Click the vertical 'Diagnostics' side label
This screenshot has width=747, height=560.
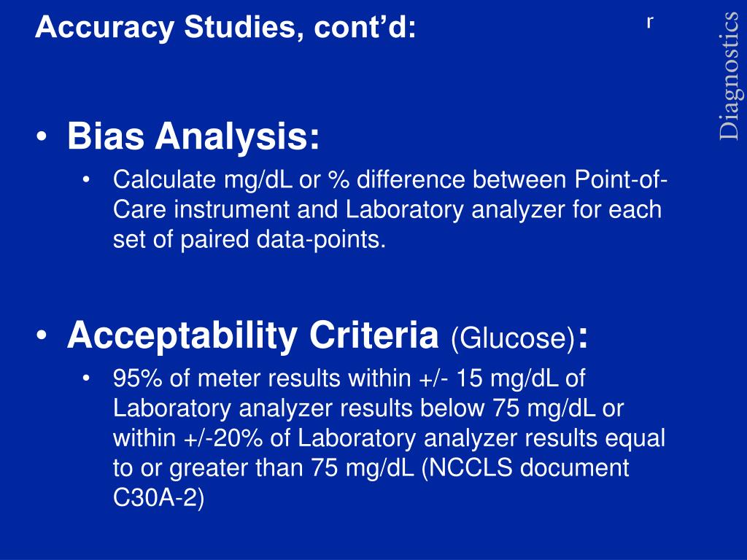pyautogui.click(x=729, y=76)
